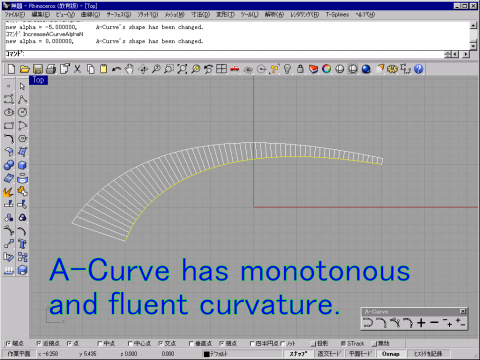Click the color wheel icon
The height and width of the screenshot is (360, 480).
(327, 69)
